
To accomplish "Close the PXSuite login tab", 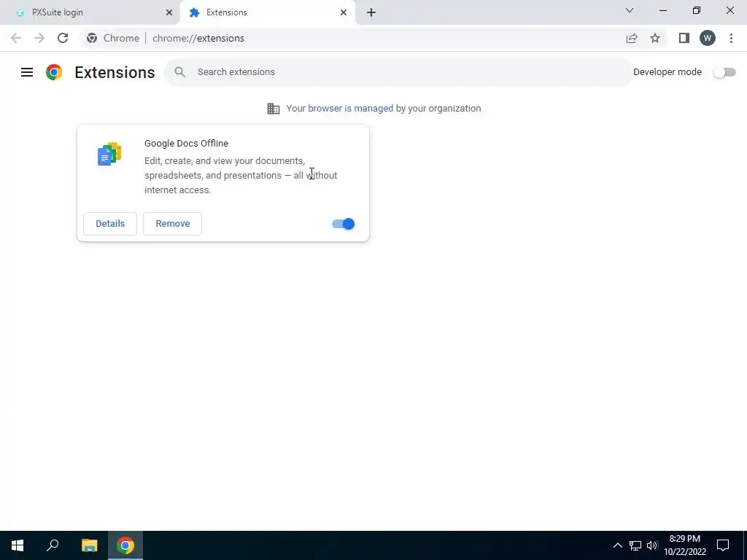I will [x=169, y=12].
